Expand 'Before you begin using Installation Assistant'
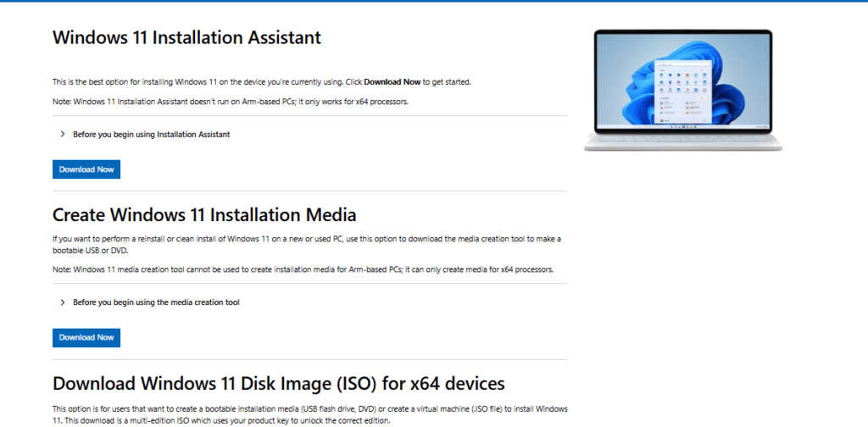Viewport: 868px width, 427px height. [151, 135]
